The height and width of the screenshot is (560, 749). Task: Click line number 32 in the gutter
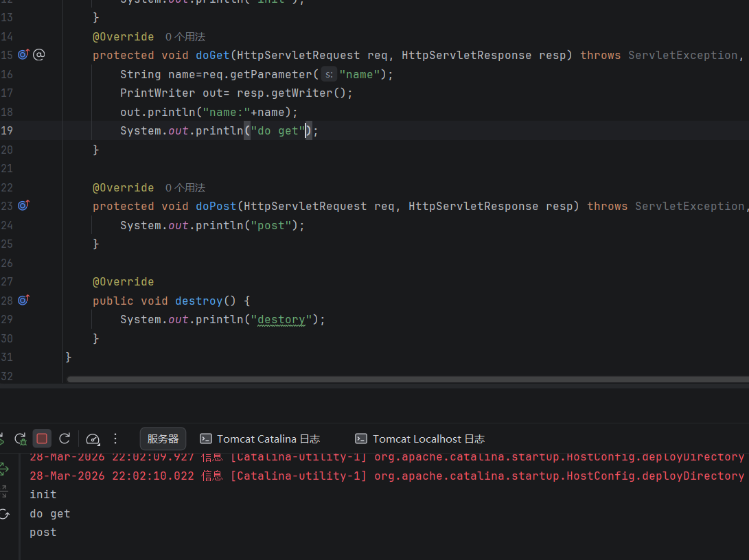coord(7,376)
